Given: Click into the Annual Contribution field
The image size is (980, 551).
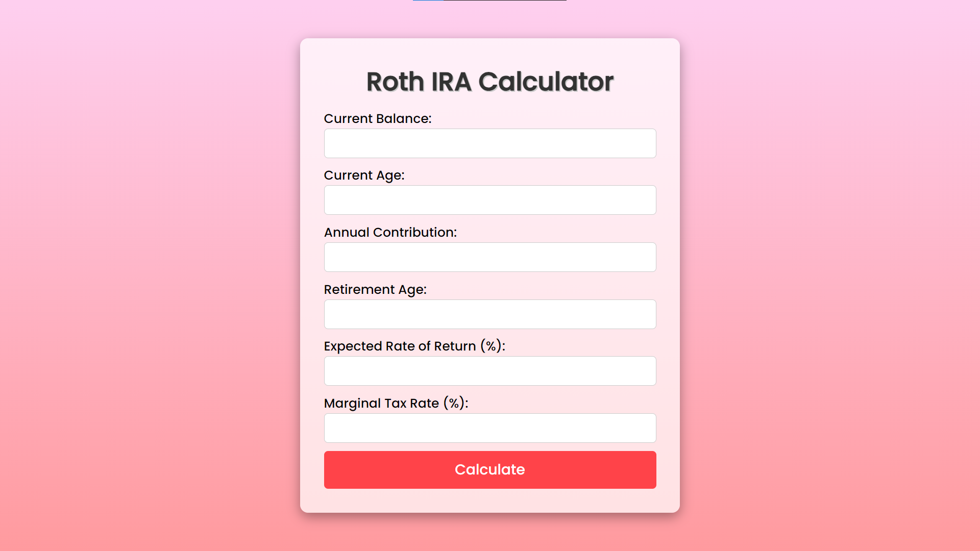Looking at the screenshot, I should pos(490,257).
